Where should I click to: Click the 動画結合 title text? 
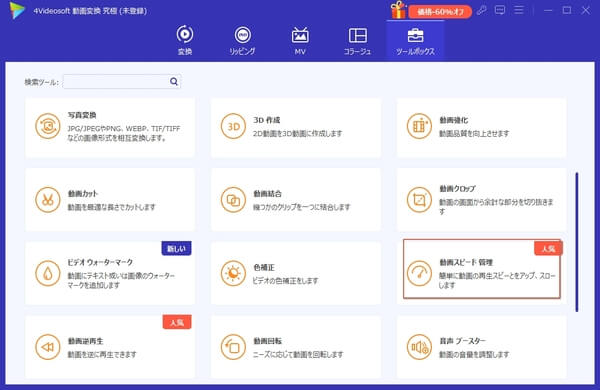click(x=267, y=194)
